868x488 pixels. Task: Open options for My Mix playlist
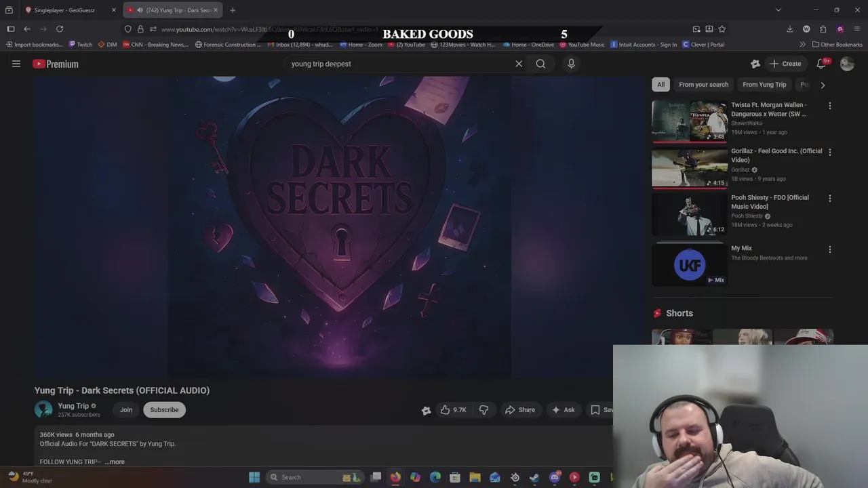click(829, 249)
